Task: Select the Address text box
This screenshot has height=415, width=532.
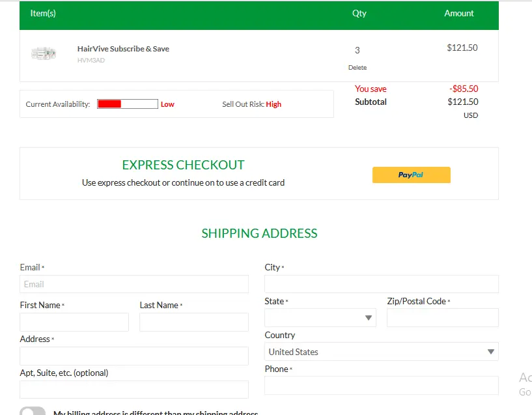Action: pyautogui.click(x=134, y=356)
